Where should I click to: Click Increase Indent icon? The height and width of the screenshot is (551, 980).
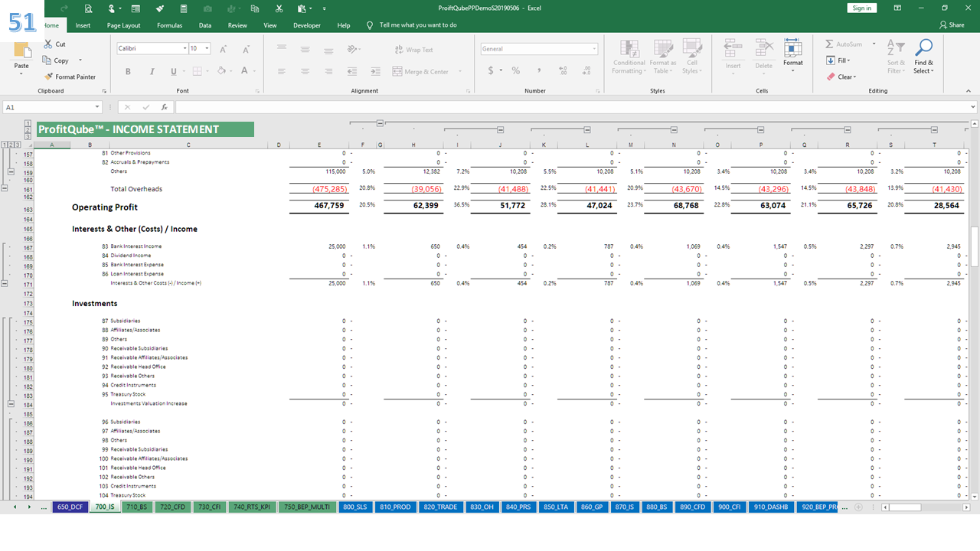(x=374, y=72)
